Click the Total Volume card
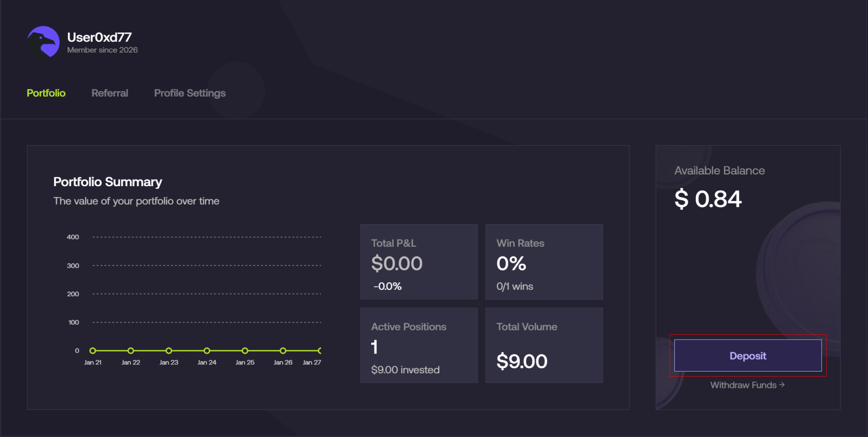This screenshot has height=437, width=868. [x=544, y=345]
